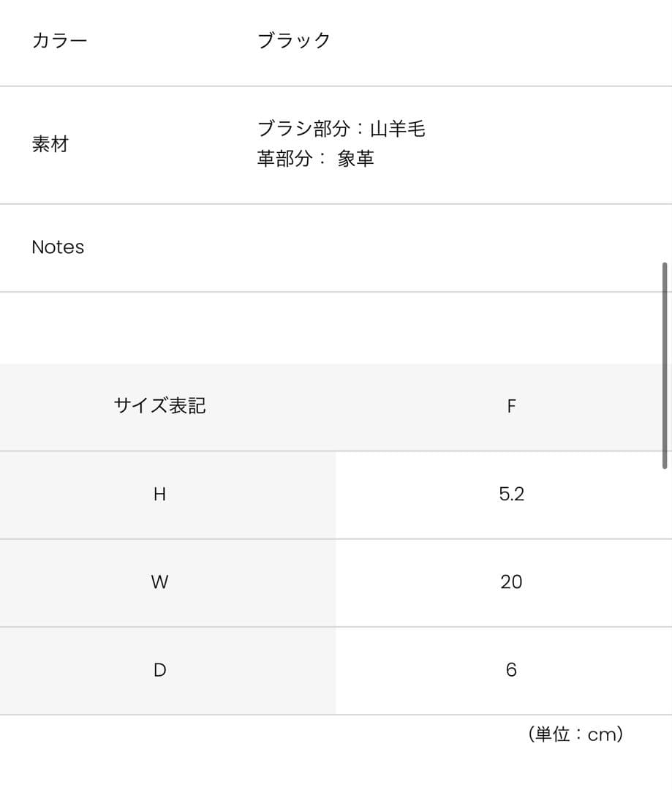Click the (単位：cm) unit note
This screenshot has width=672, height=790.
tap(575, 734)
